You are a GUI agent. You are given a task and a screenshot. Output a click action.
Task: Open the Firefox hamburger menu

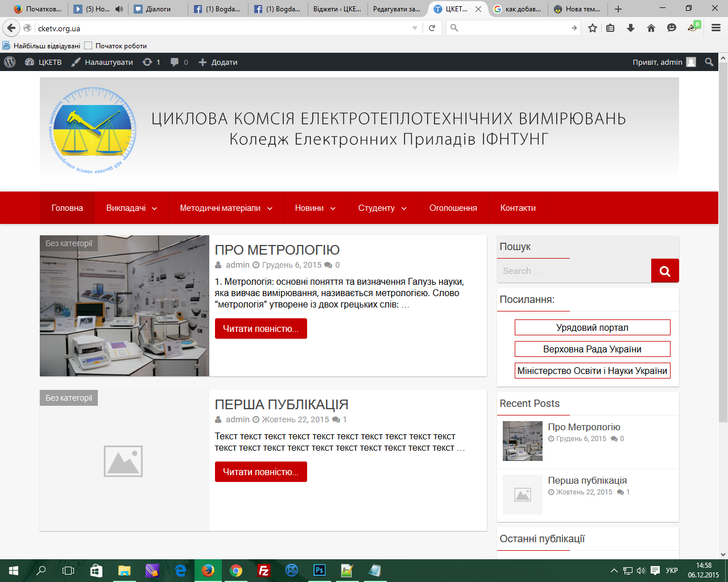(716, 28)
